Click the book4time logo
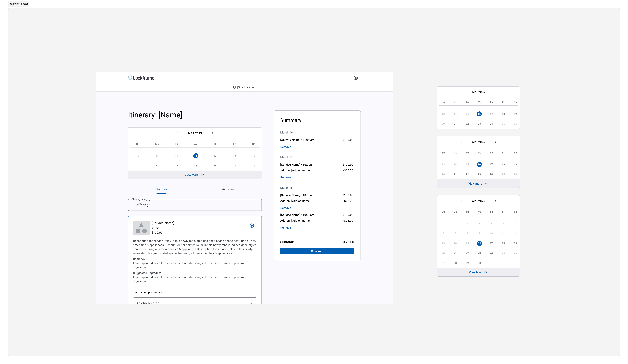 click(x=141, y=78)
